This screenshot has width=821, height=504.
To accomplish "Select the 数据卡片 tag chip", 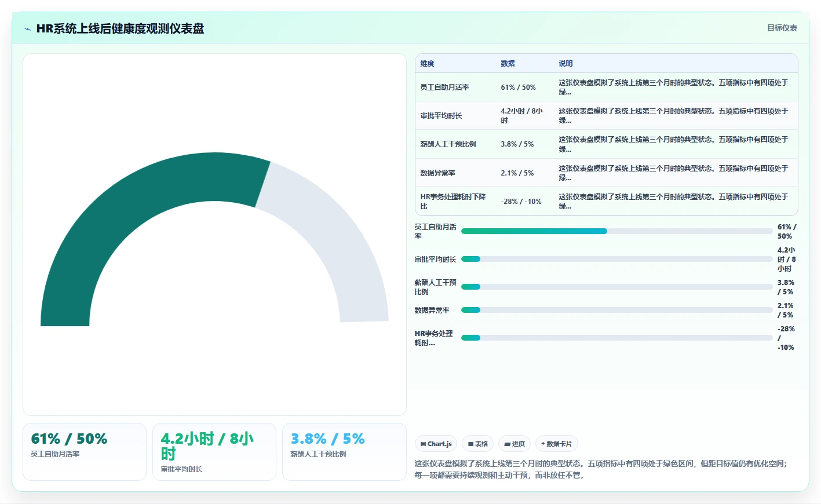I will (x=556, y=444).
